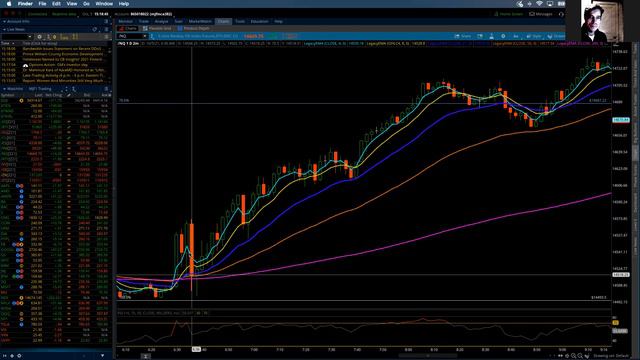Switch to the Tools tab

[240, 21]
